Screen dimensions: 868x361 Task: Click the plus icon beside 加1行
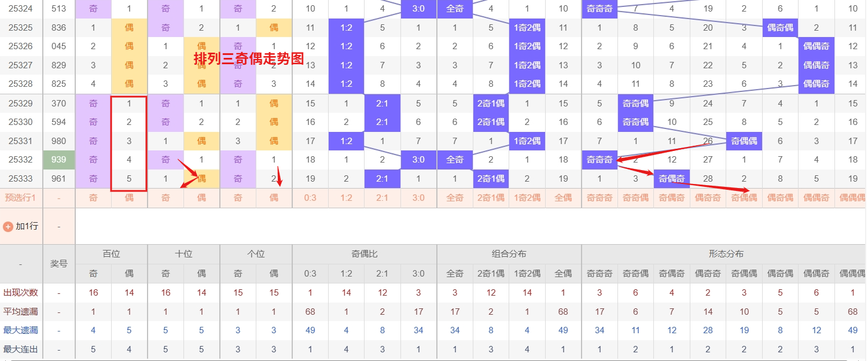(x=8, y=226)
